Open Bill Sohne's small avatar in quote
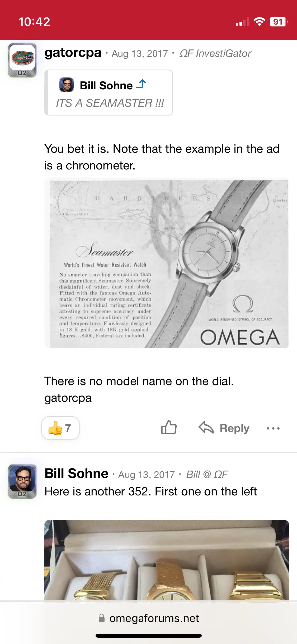Screen dimensions: 297x644 (x=67, y=85)
